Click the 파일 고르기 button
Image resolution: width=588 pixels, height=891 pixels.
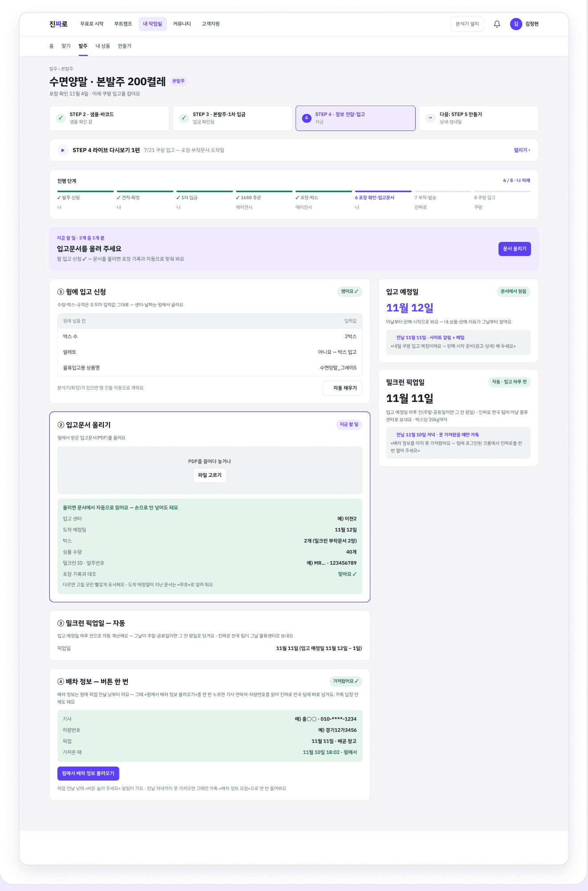pos(210,475)
